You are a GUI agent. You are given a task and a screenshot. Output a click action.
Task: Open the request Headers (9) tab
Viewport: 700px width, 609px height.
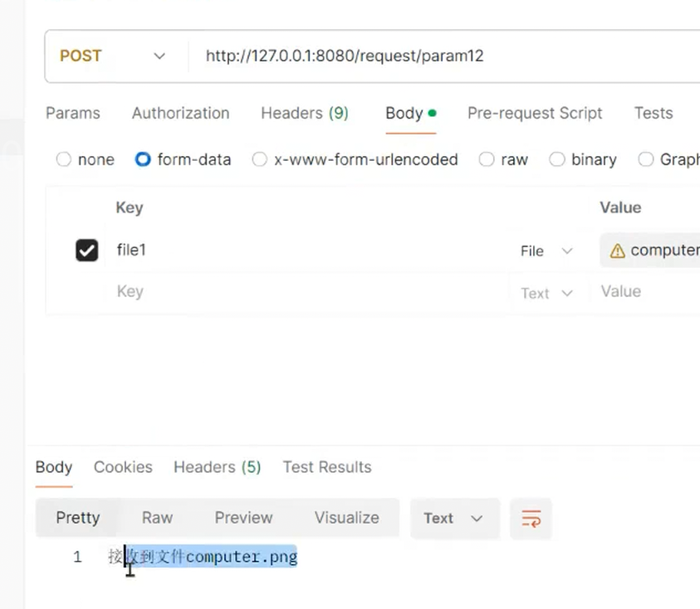point(305,114)
